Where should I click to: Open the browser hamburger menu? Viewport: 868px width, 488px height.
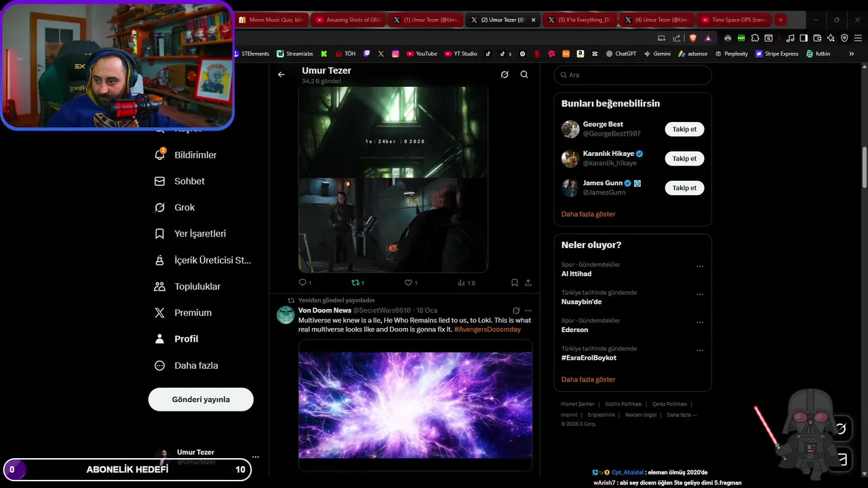(857, 38)
